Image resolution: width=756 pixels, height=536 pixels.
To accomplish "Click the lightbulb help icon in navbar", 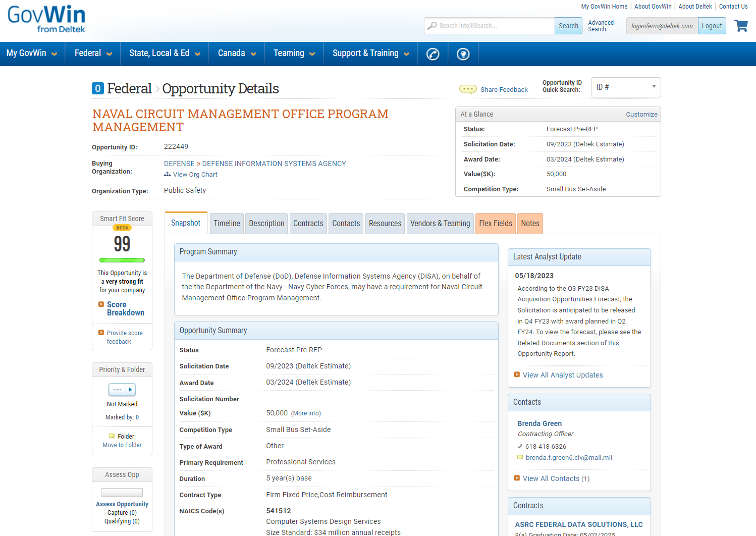I will tap(463, 54).
